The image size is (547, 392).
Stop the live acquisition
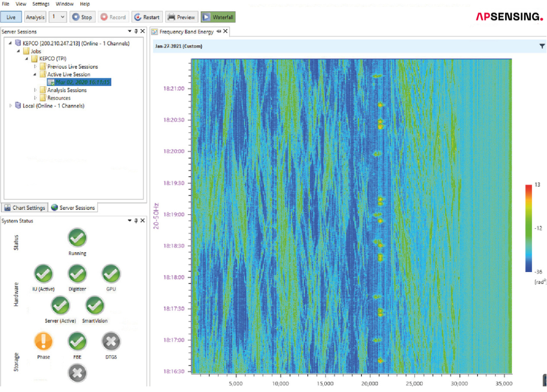pyautogui.click(x=82, y=17)
